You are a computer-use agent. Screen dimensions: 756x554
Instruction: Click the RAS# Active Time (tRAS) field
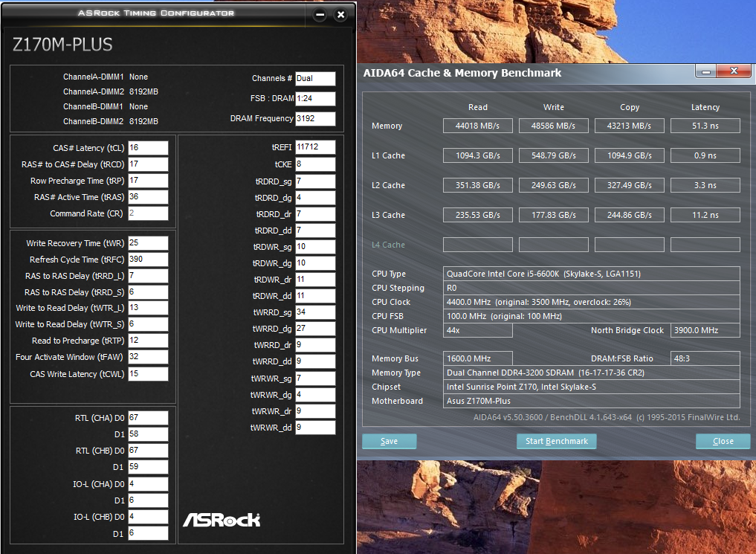pos(148,197)
